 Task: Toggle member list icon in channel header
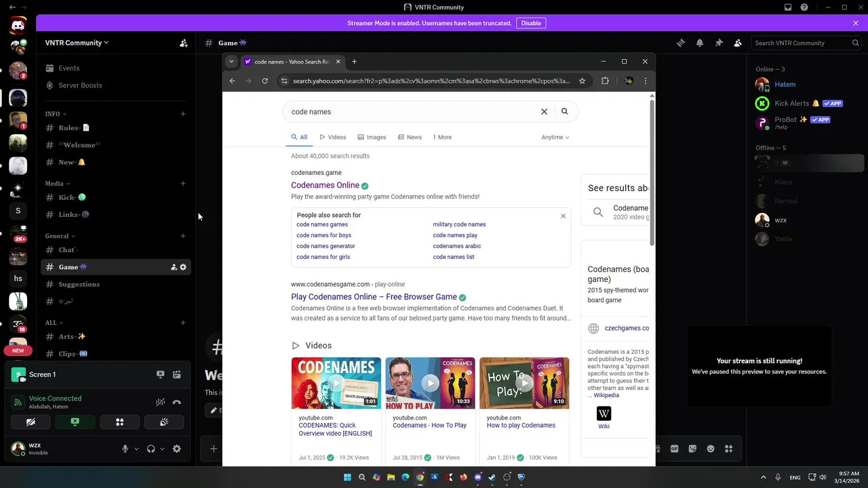(738, 43)
